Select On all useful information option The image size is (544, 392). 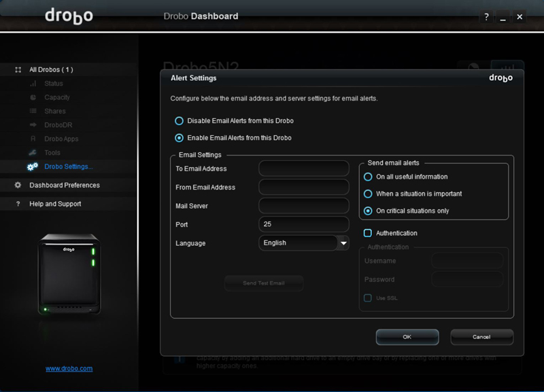pyautogui.click(x=369, y=177)
